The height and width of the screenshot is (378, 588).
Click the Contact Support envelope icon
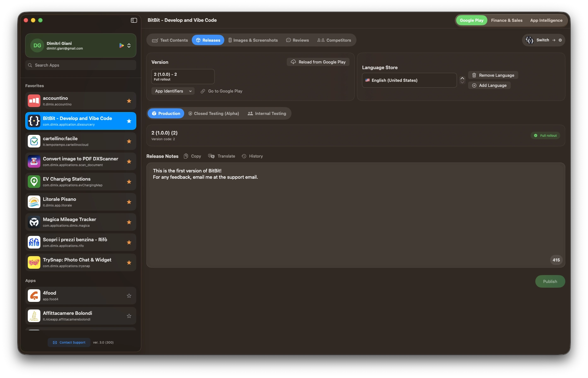[55, 342]
